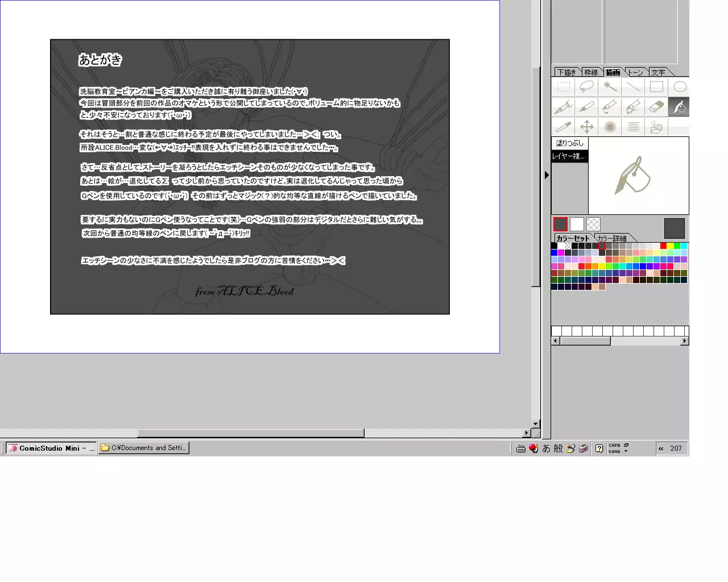Choose the radial focus lines tool
Viewport: 728px width, 582px height.
pyautogui.click(x=610, y=127)
